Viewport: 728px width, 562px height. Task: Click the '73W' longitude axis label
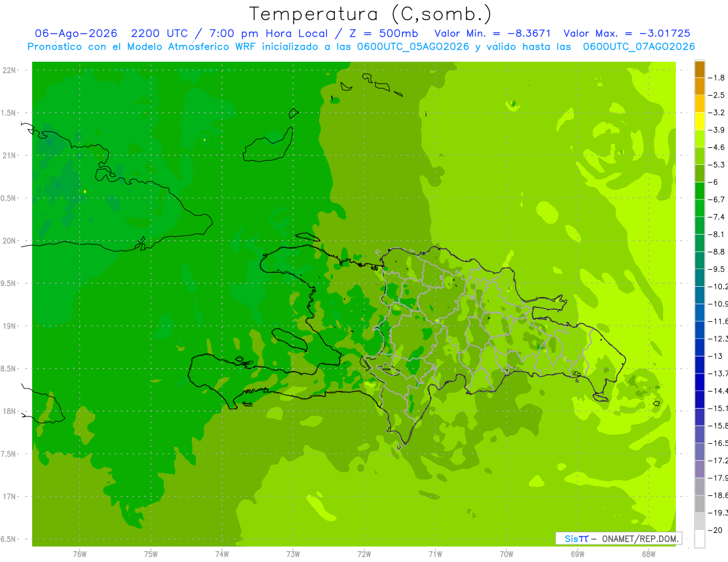point(293,554)
